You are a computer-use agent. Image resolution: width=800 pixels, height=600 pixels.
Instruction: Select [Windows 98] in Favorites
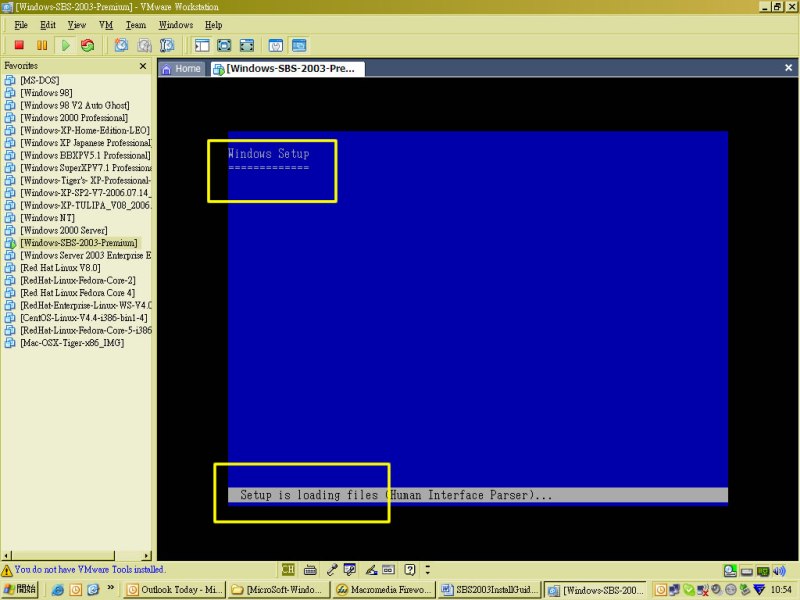pos(46,93)
